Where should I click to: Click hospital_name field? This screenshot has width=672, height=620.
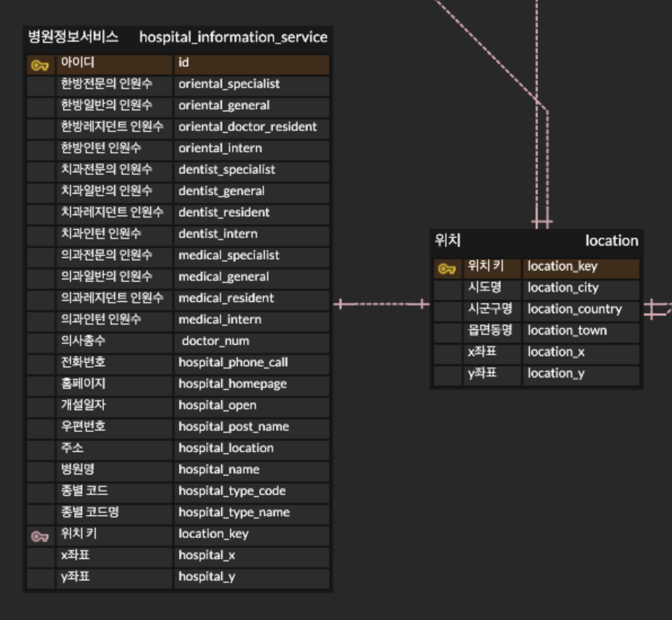click(251, 472)
